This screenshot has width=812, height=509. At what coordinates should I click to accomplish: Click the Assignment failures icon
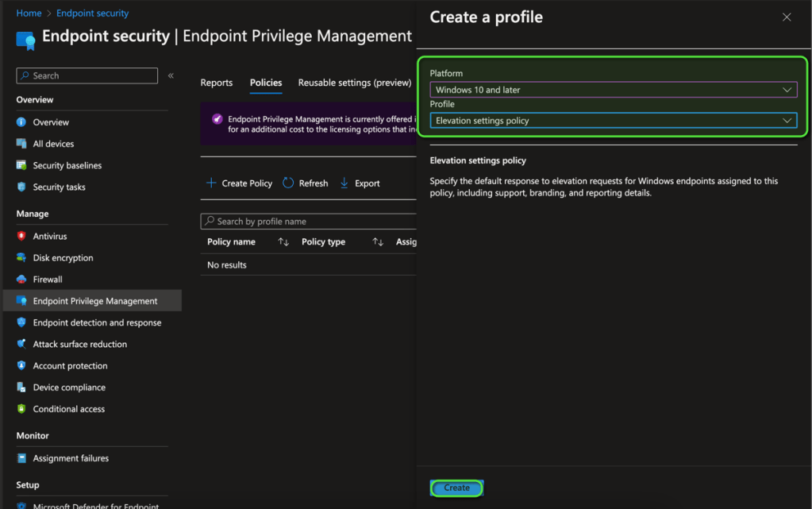(21, 458)
